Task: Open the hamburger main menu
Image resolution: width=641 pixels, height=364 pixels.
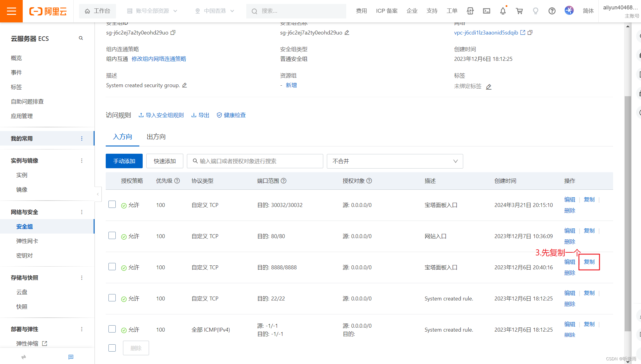Action: 11,11
